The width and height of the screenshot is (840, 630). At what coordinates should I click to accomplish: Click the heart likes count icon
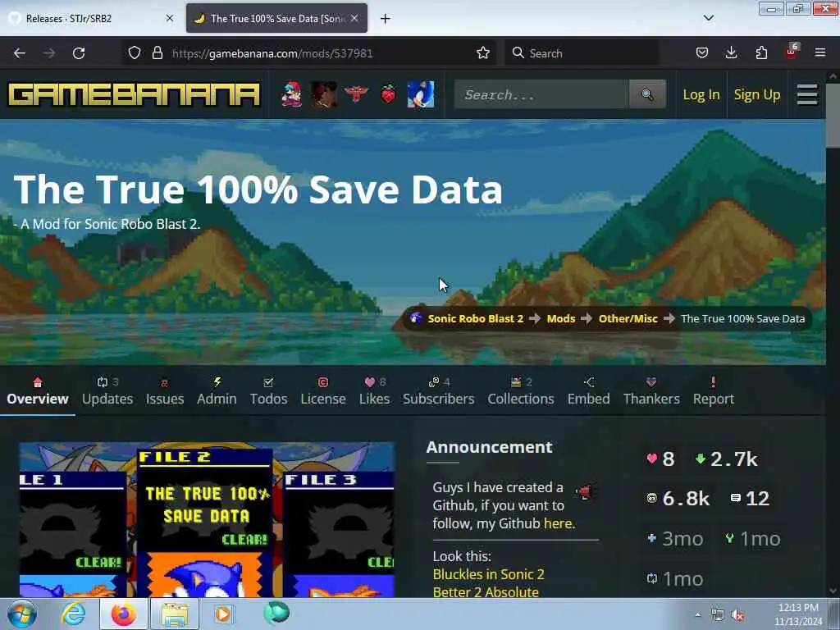click(x=652, y=459)
